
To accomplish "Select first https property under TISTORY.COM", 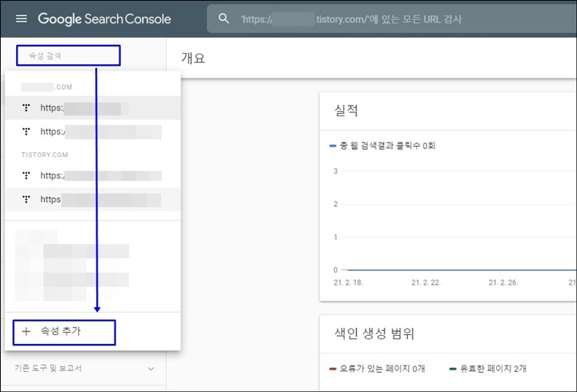I will tap(92, 176).
